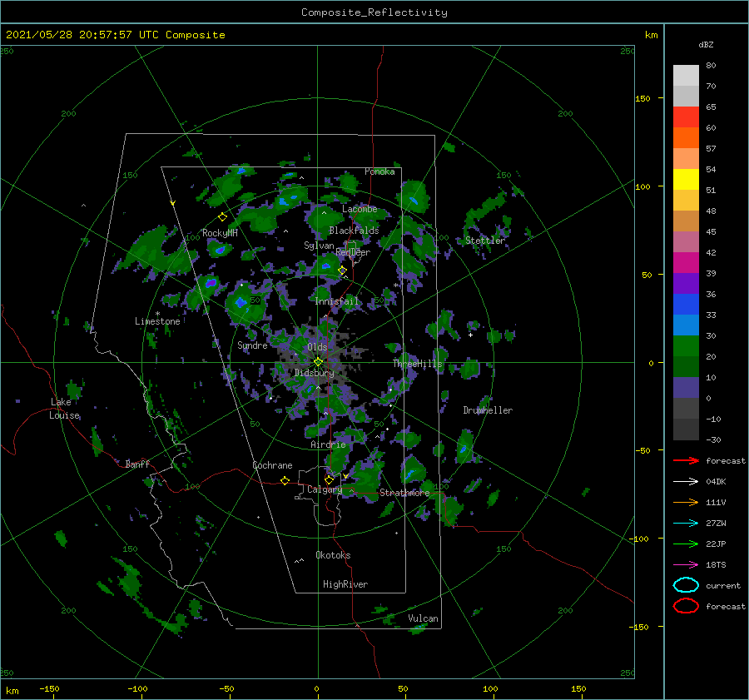Click the dBZ legend heading
Viewport: 749px width, 700px height.
click(706, 44)
